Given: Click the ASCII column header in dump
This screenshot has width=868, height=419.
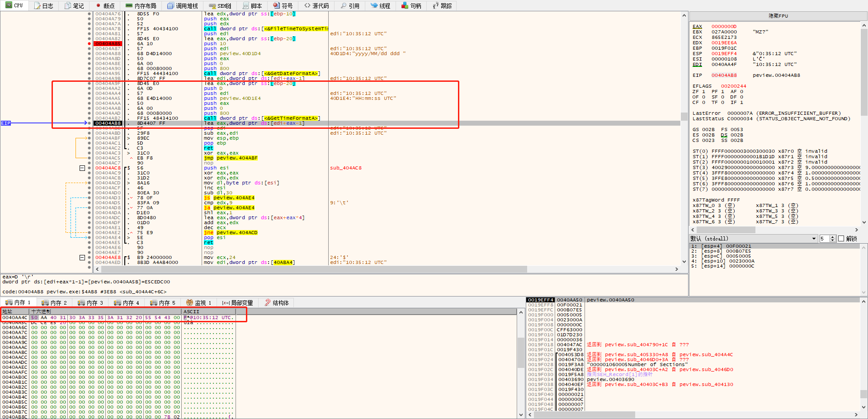Looking at the screenshot, I should (x=208, y=311).
